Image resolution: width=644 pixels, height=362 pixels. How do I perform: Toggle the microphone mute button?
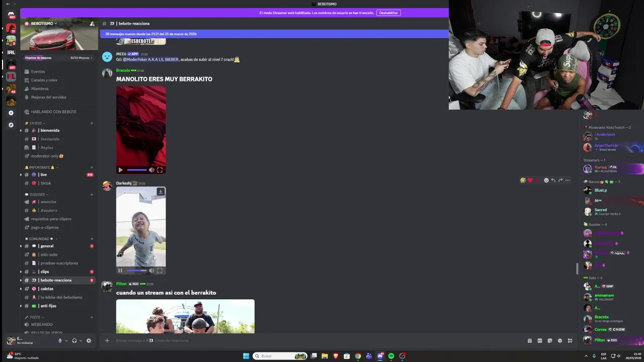pyautogui.click(x=60, y=341)
